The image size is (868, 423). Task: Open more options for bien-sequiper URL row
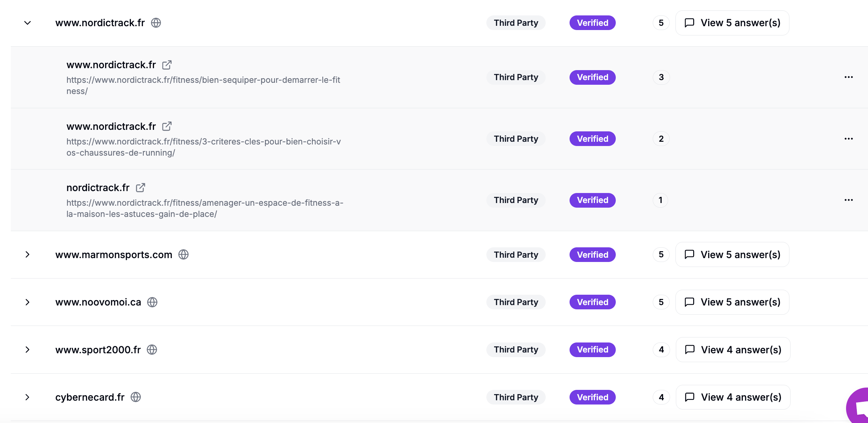(848, 77)
